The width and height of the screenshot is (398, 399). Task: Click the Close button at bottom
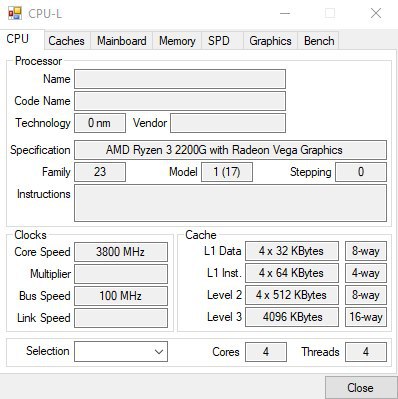coord(361,388)
